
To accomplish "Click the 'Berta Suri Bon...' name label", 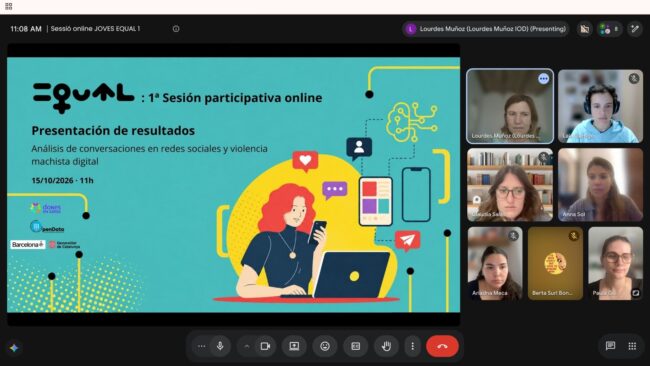I will click(x=552, y=293).
